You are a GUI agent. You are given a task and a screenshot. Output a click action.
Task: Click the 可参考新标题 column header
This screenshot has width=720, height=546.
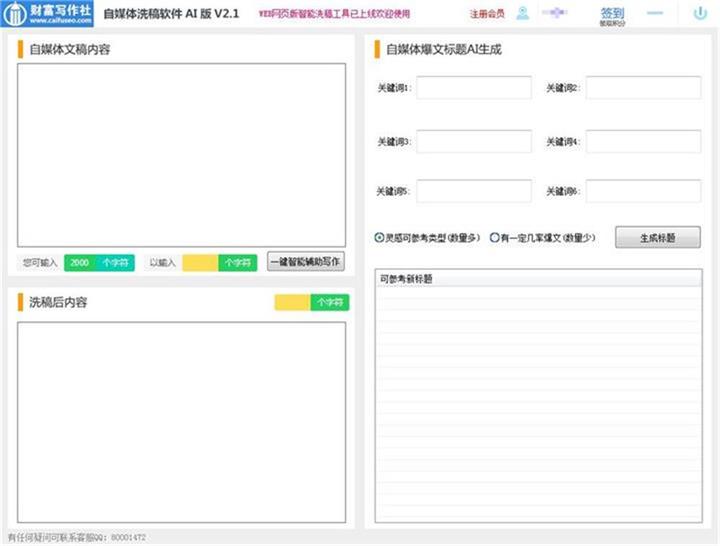538,279
